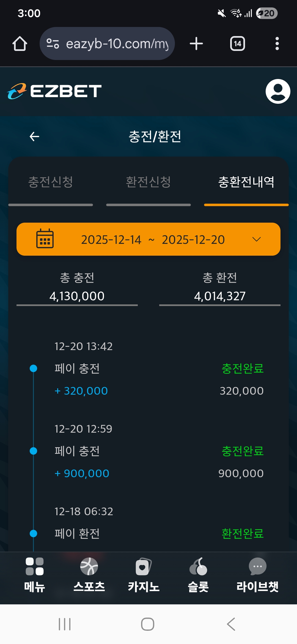Click the EZBET logo

tap(54, 91)
